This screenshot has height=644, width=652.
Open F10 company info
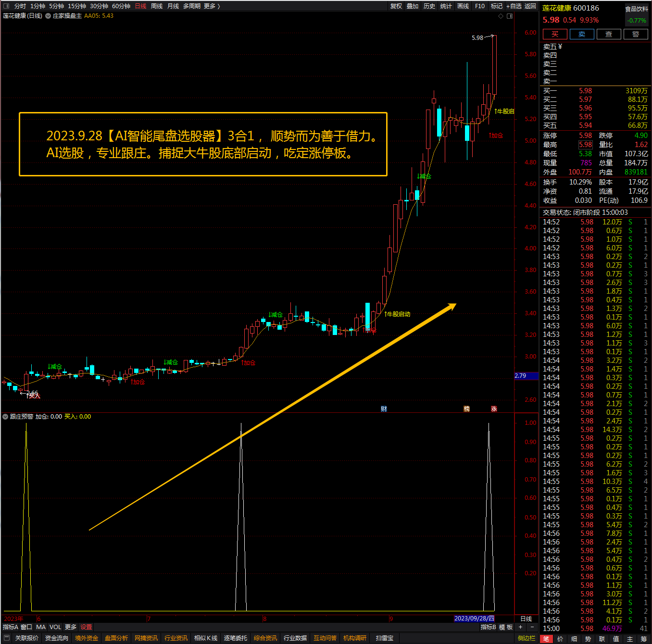point(480,6)
